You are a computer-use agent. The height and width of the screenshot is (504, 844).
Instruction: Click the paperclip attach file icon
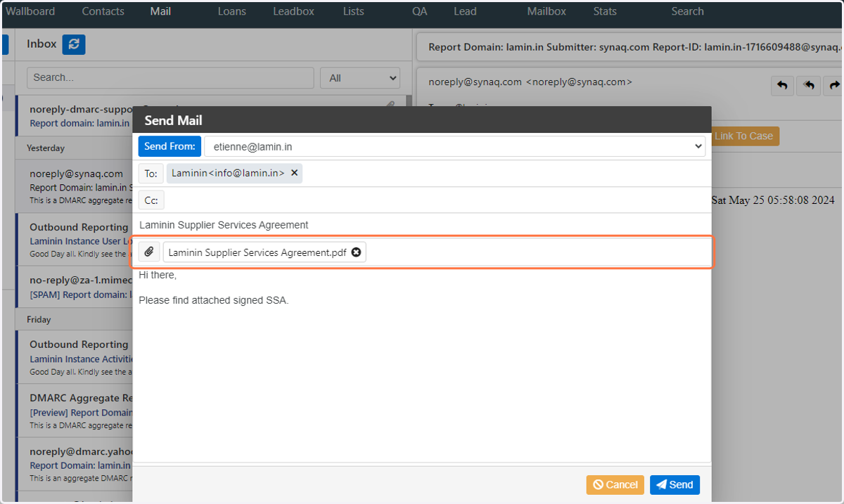(149, 252)
